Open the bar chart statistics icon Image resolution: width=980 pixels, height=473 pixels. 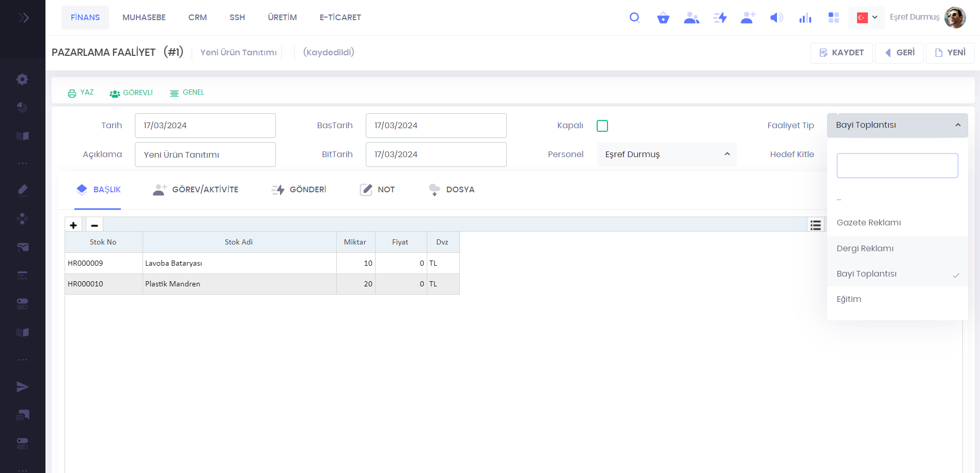click(805, 18)
